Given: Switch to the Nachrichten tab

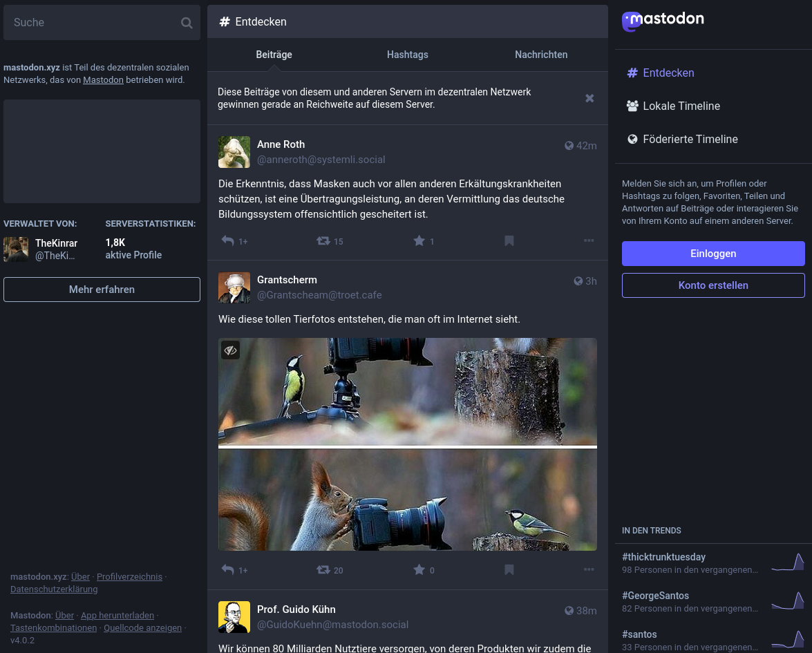Looking at the screenshot, I should (541, 55).
